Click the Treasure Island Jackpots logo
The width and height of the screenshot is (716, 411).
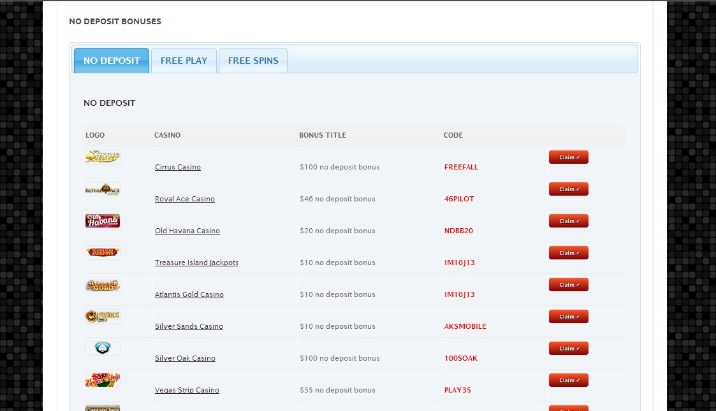point(102,252)
